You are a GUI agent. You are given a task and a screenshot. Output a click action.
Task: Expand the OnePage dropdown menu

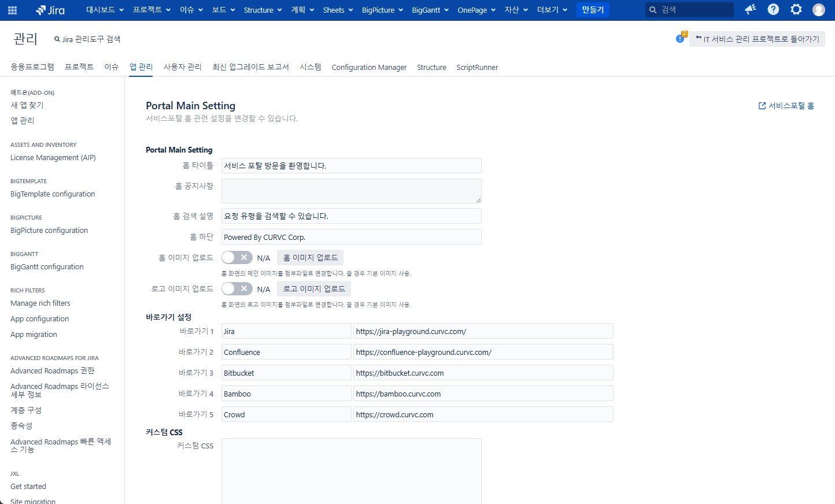[476, 10]
